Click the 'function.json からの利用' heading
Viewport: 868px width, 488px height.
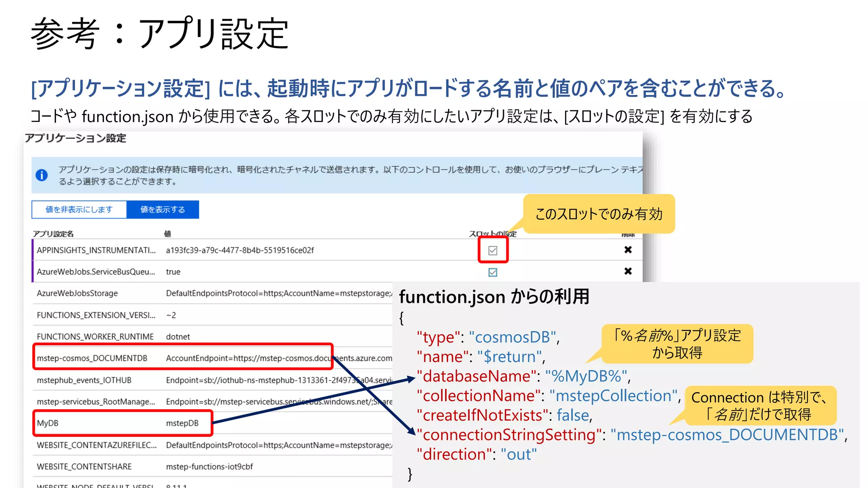494,297
